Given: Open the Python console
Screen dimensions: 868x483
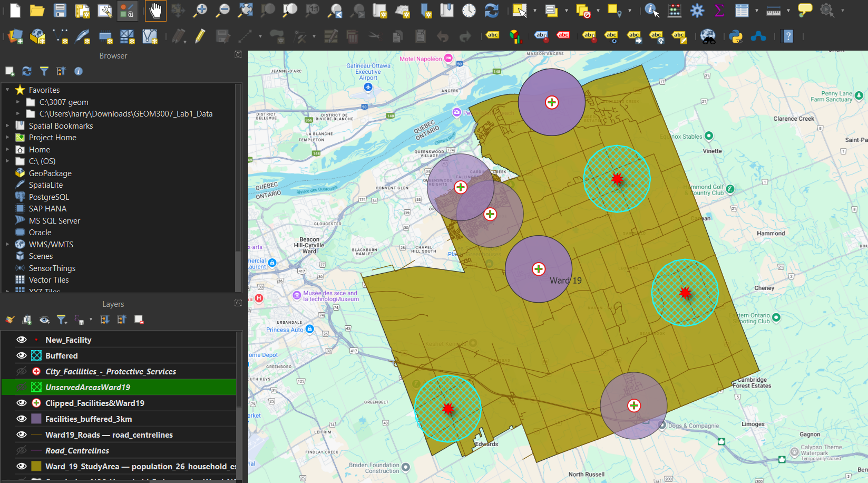Looking at the screenshot, I should click(736, 36).
